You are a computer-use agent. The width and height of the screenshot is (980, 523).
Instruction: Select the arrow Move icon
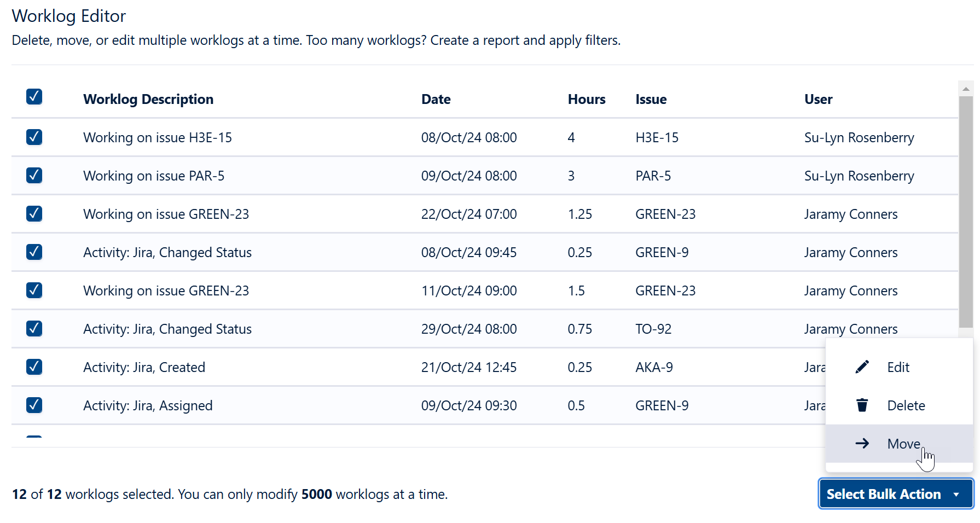(x=862, y=443)
